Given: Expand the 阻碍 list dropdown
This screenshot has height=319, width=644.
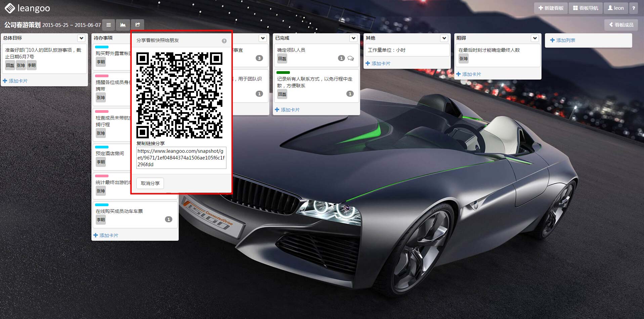Looking at the screenshot, I should (x=535, y=38).
